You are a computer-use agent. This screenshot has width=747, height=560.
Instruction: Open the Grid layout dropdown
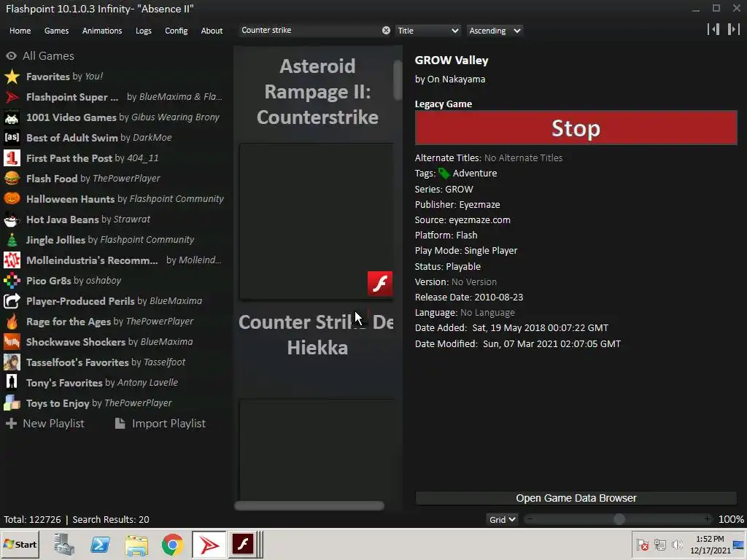coord(502,519)
